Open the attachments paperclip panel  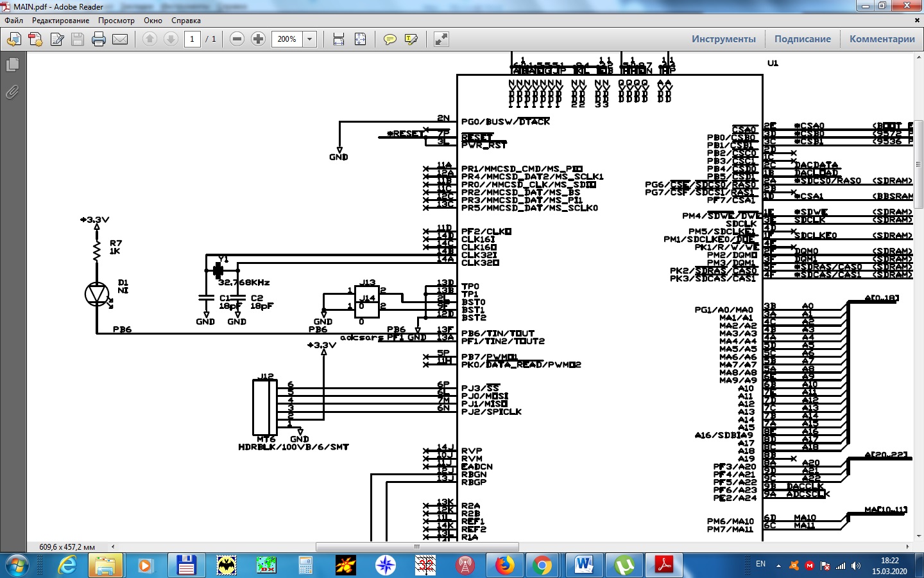click(x=12, y=92)
